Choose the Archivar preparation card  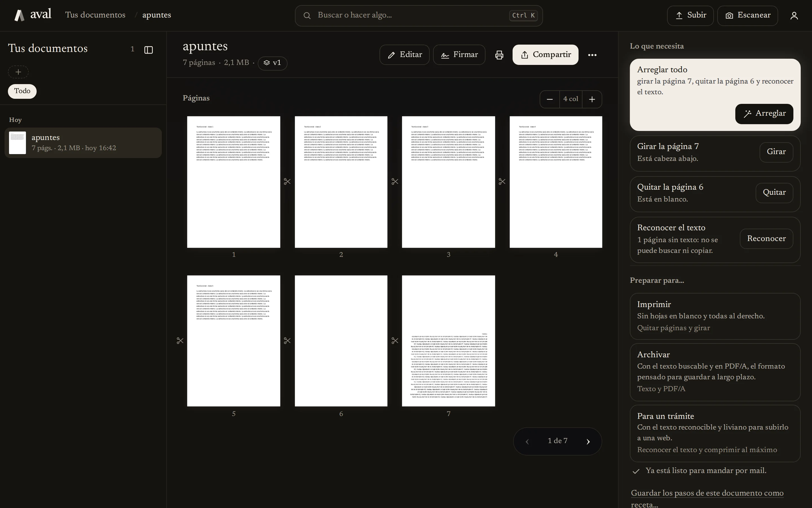715,372
